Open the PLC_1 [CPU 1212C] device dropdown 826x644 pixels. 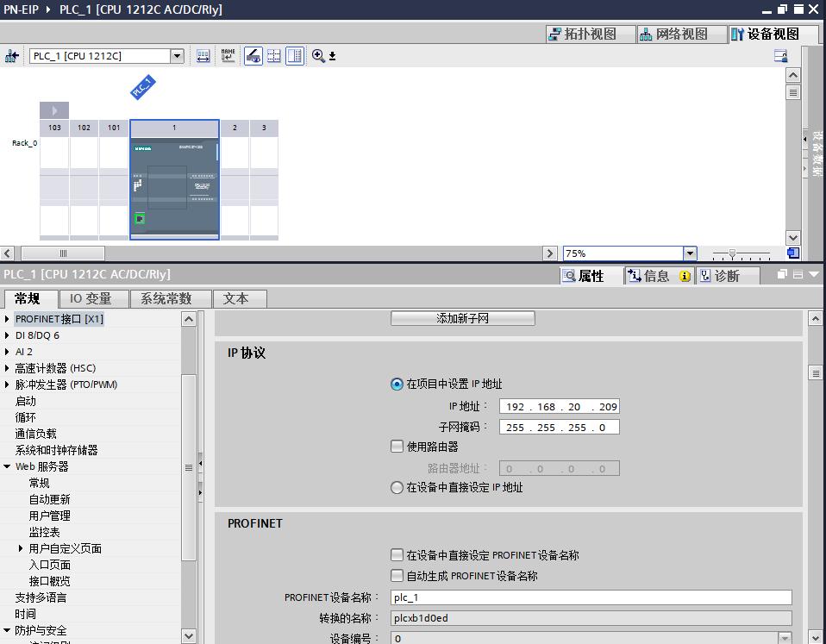click(178, 55)
